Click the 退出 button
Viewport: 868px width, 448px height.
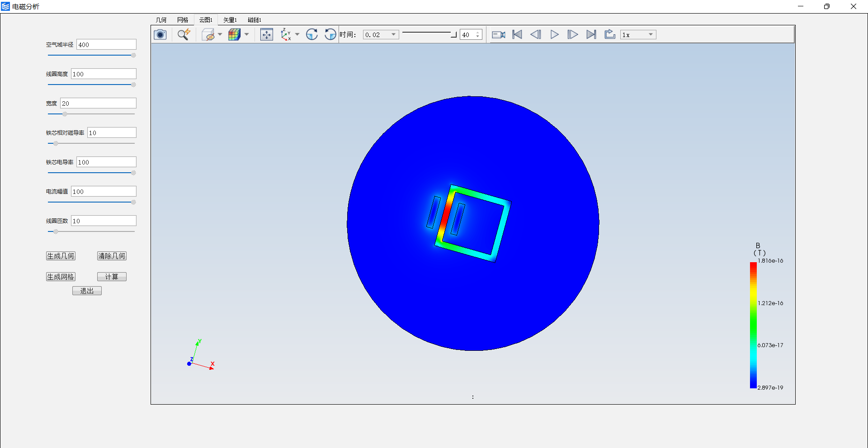87,291
